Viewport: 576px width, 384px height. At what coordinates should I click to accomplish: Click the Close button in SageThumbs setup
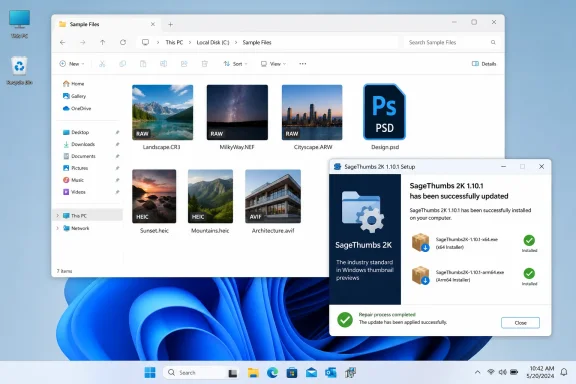coord(520,323)
